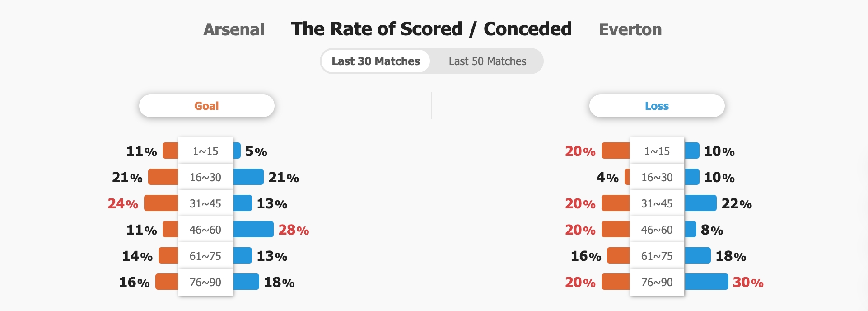Click the Goal pill button
868x311 pixels.
click(x=207, y=106)
